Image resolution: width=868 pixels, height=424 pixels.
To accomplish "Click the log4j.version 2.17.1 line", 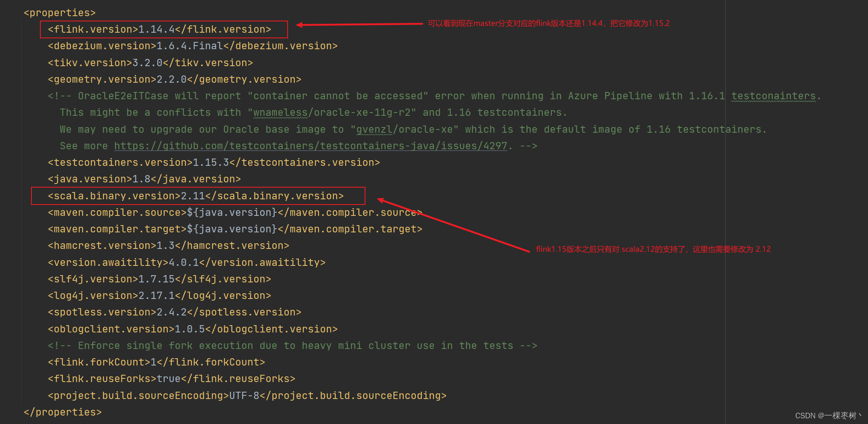I will click(159, 296).
